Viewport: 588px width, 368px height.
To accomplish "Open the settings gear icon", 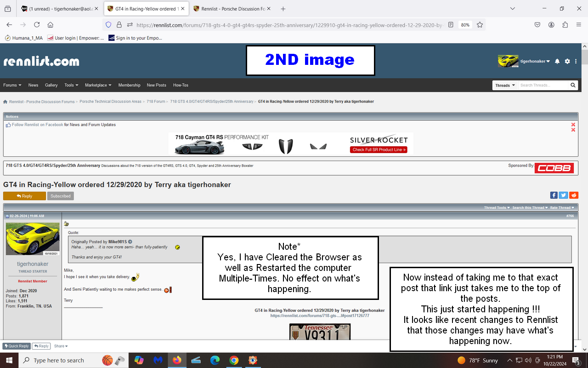I will tap(567, 61).
